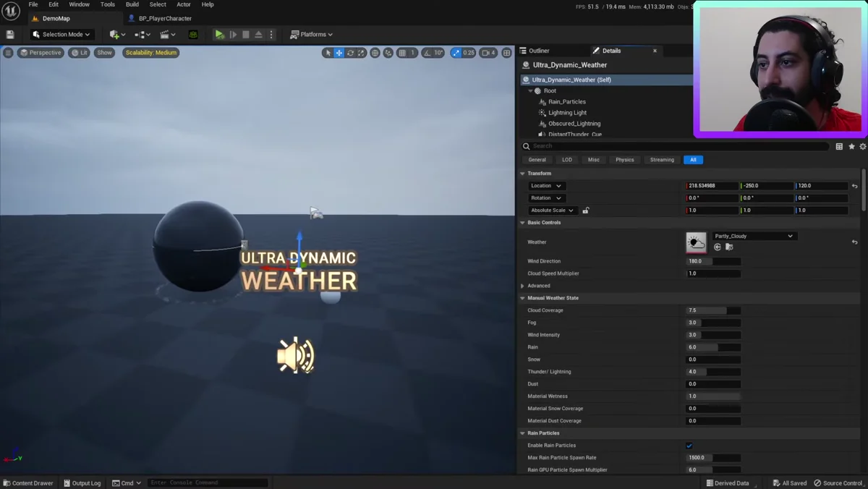Click the skip-frame play control
This screenshot has width=868, height=489.
click(x=233, y=34)
